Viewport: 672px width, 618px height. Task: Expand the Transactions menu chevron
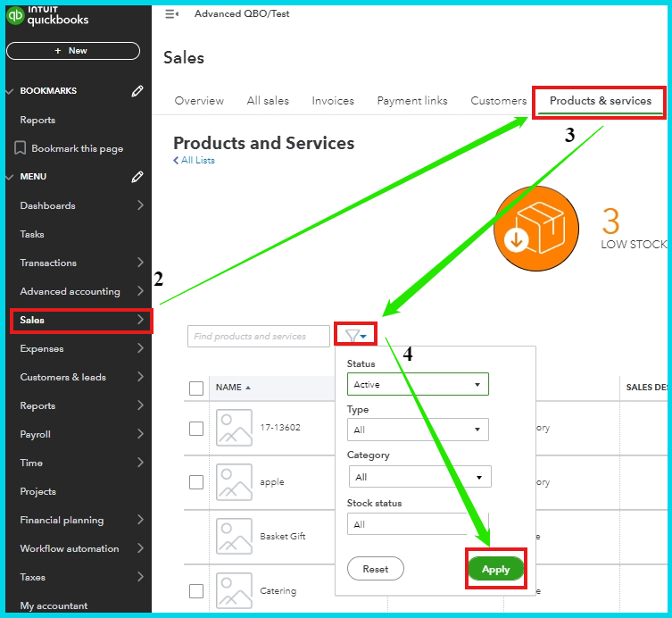140,263
